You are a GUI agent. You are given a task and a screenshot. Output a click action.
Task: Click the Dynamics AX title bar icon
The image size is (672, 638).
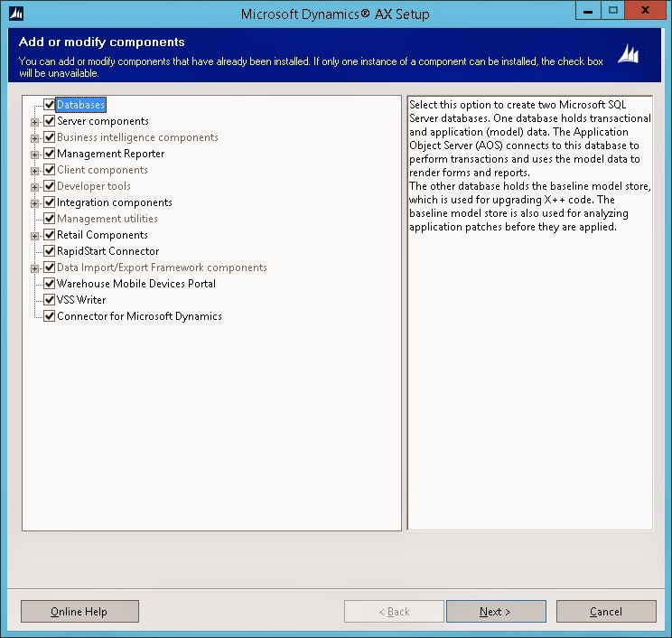tap(16, 14)
